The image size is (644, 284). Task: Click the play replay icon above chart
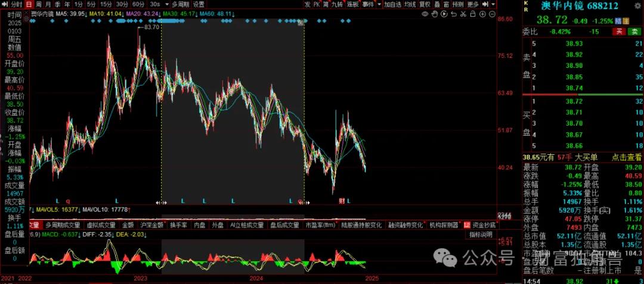[x=444, y=14]
